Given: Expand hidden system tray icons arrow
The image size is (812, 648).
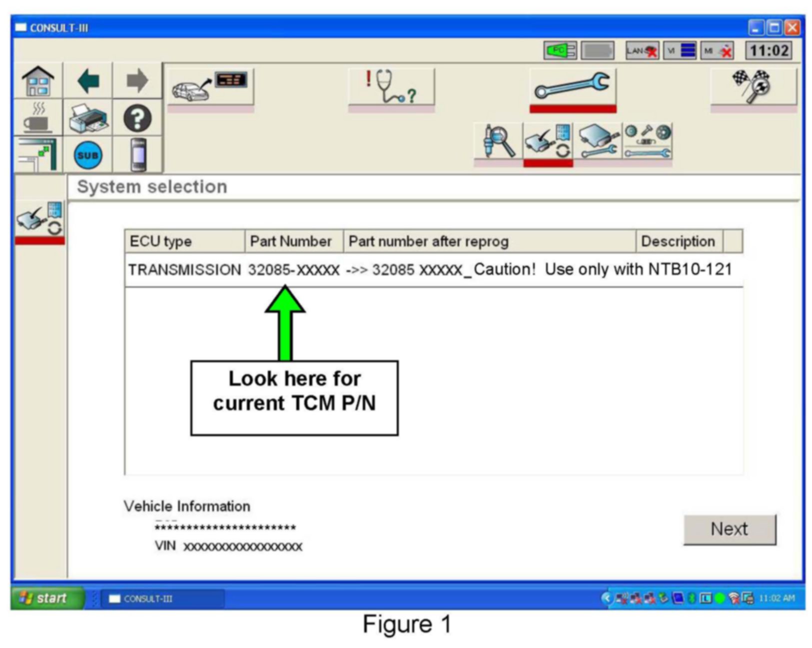Looking at the screenshot, I should click(607, 598).
